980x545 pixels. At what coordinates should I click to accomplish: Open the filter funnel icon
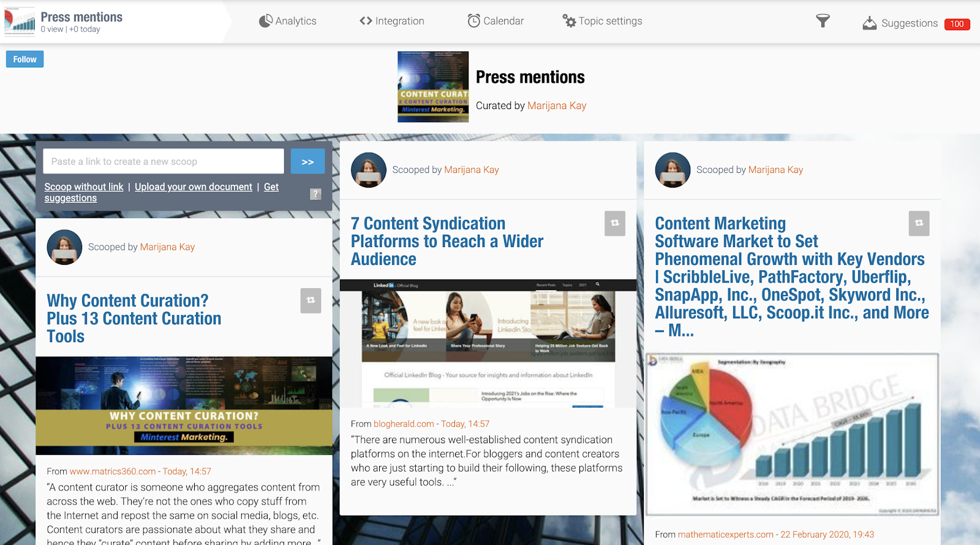tap(823, 21)
